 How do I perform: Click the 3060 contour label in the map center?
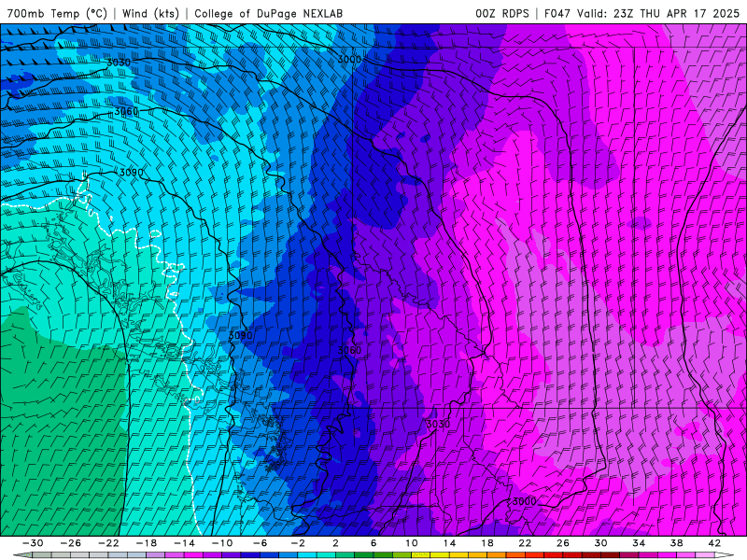point(349,351)
